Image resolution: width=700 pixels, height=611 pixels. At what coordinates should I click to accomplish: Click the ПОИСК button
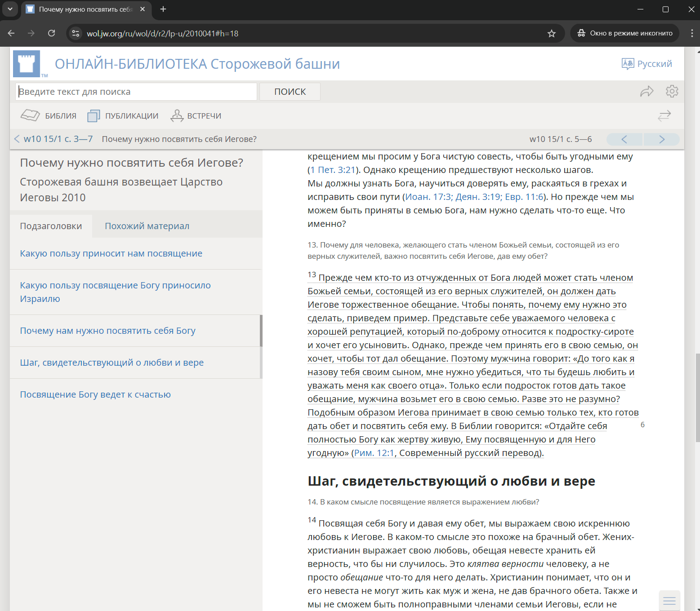(290, 92)
